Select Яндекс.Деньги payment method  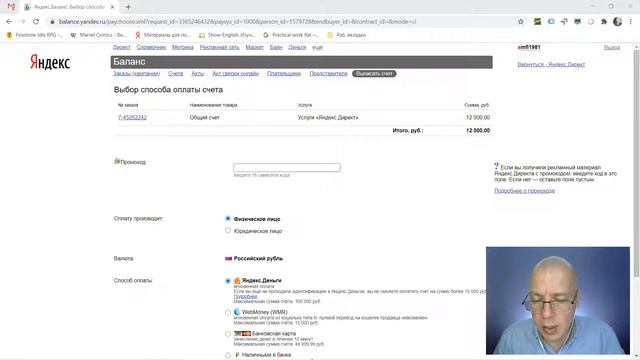tap(228, 281)
